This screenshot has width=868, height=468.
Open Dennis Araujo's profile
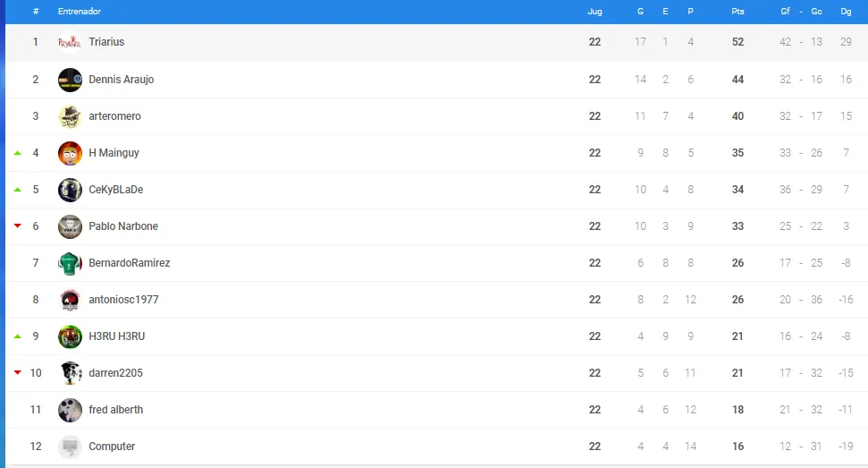122,80
